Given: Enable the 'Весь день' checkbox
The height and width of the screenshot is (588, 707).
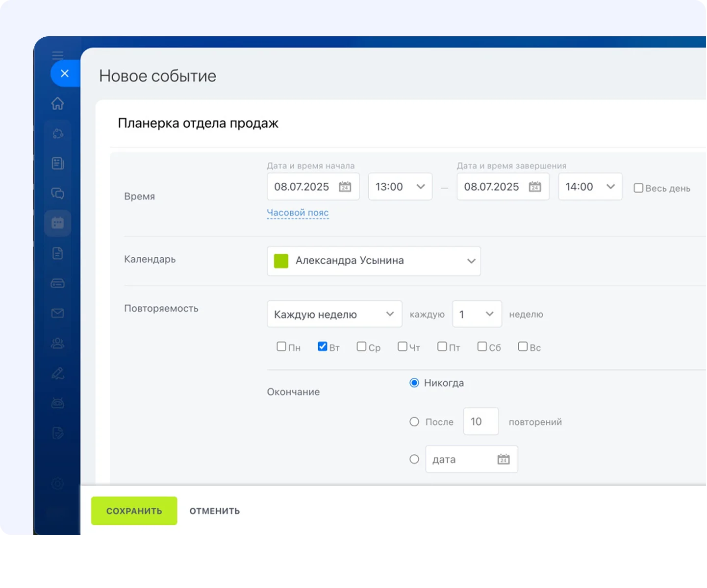Looking at the screenshot, I should 638,188.
